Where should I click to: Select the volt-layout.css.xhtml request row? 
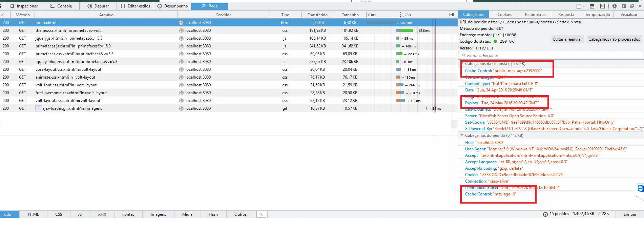229,101
